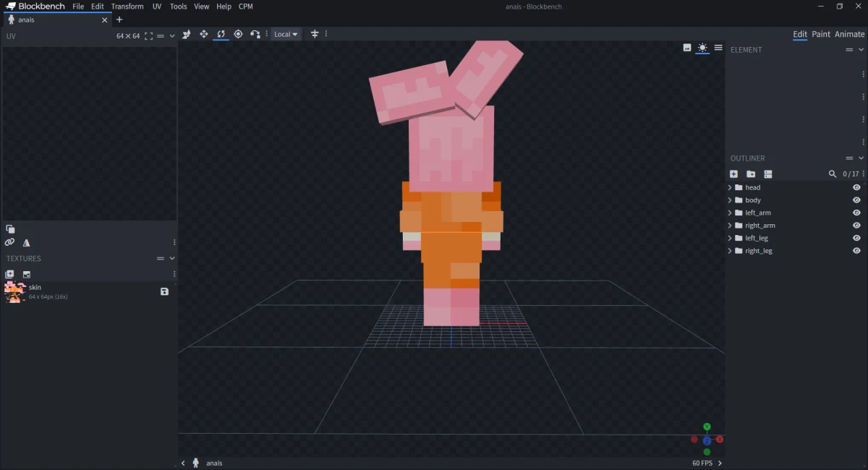868x470 pixels.
Task: Open the Outliner search magnifier
Action: click(x=833, y=174)
